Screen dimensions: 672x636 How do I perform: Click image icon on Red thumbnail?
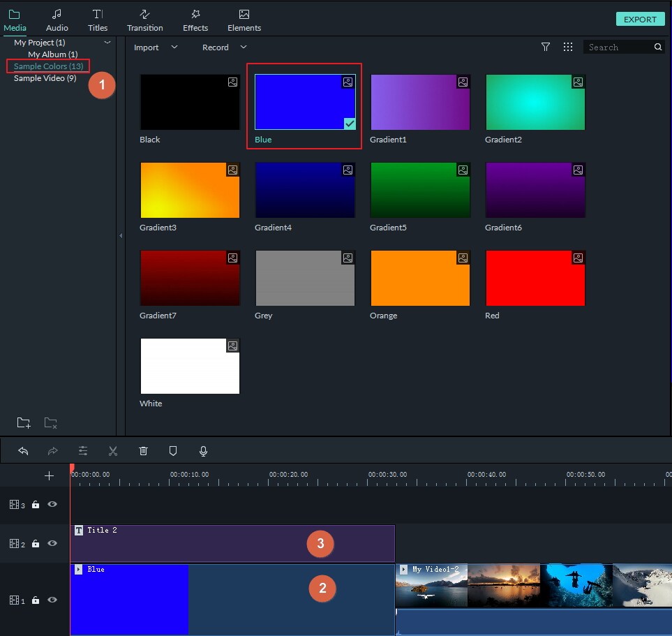click(x=578, y=258)
